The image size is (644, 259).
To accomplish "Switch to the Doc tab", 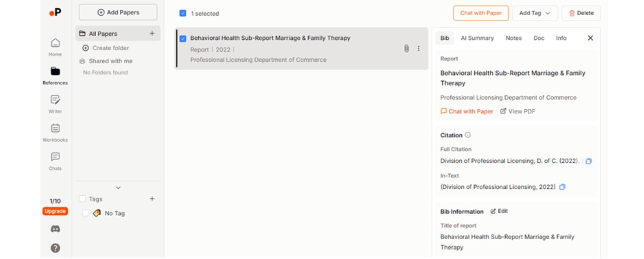I will [x=539, y=38].
